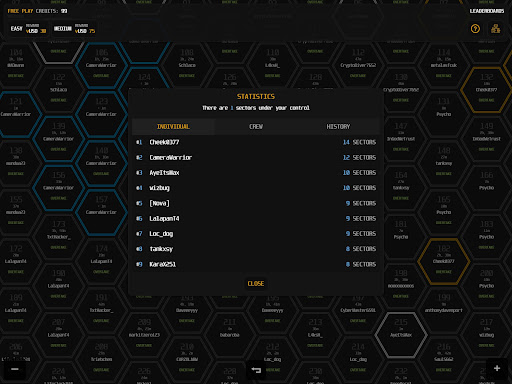Switch to the CREW tab

click(x=256, y=127)
